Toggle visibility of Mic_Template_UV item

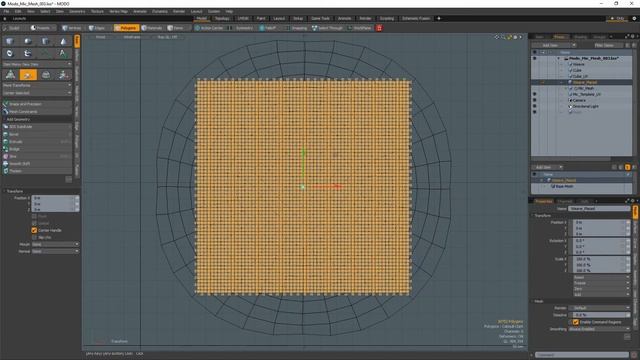click(x=534, y=94)
